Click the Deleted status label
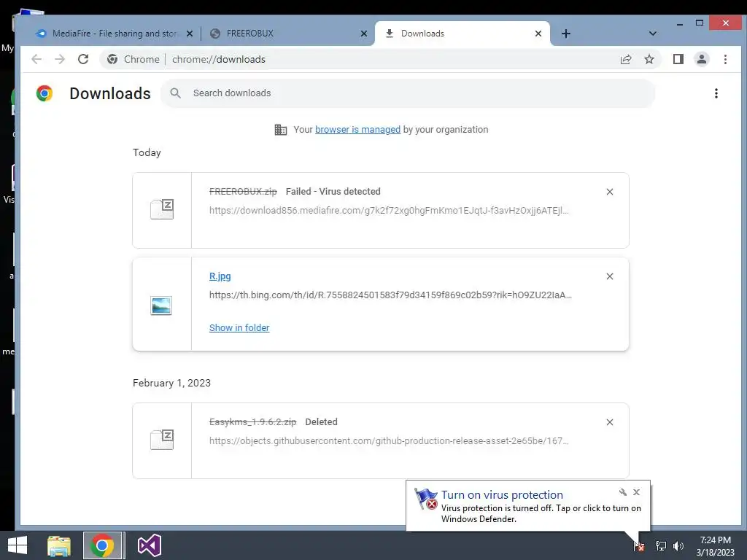 (321, 422)
